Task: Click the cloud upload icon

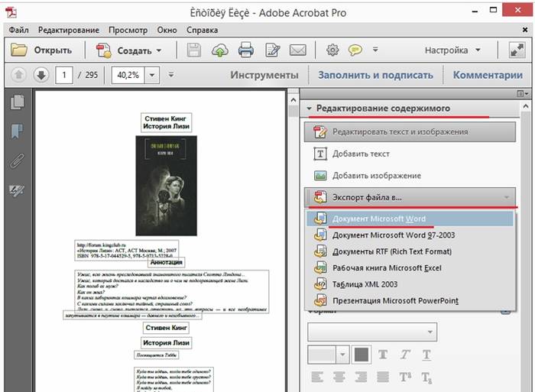Action: coord(220,50)
